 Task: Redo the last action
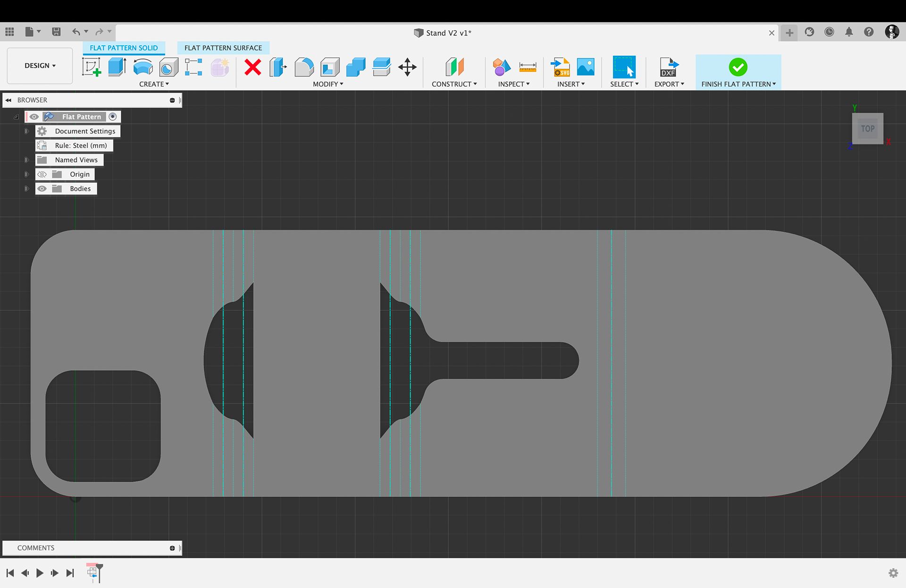99,32
